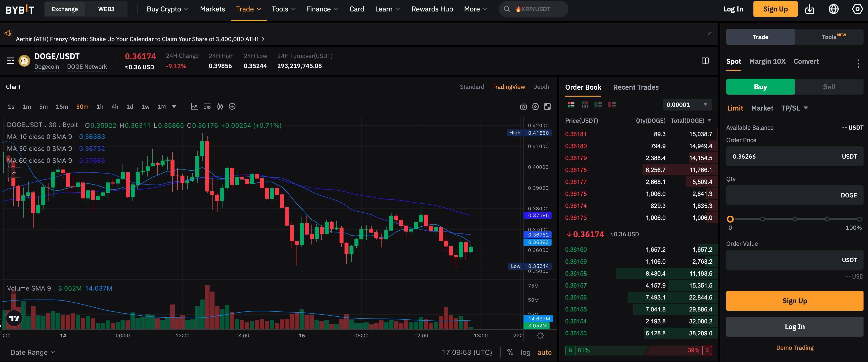Switch to Recent Trades tab
The width and height of the screenshot is (868, 362).
point(636,87)
